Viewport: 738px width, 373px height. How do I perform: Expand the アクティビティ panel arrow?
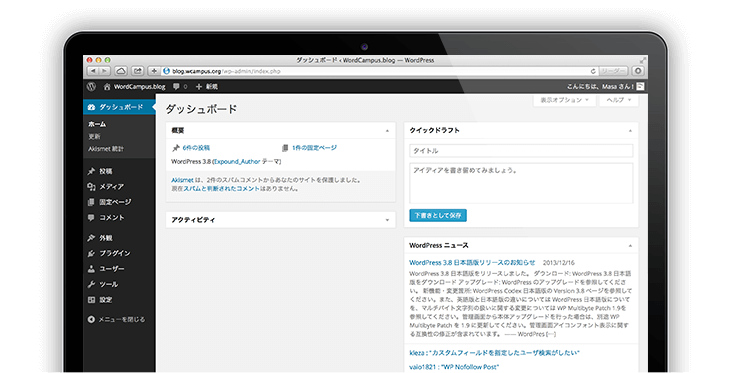click(387, 220)
